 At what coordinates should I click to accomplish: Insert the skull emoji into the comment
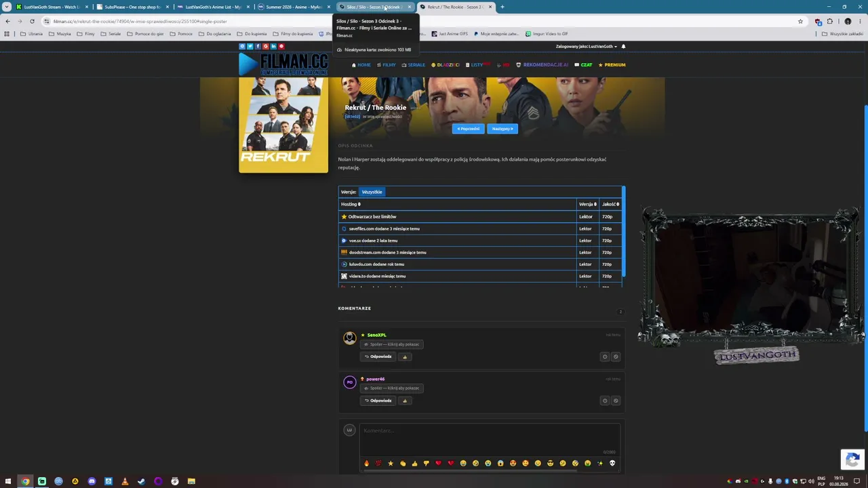tap(612, 463)
